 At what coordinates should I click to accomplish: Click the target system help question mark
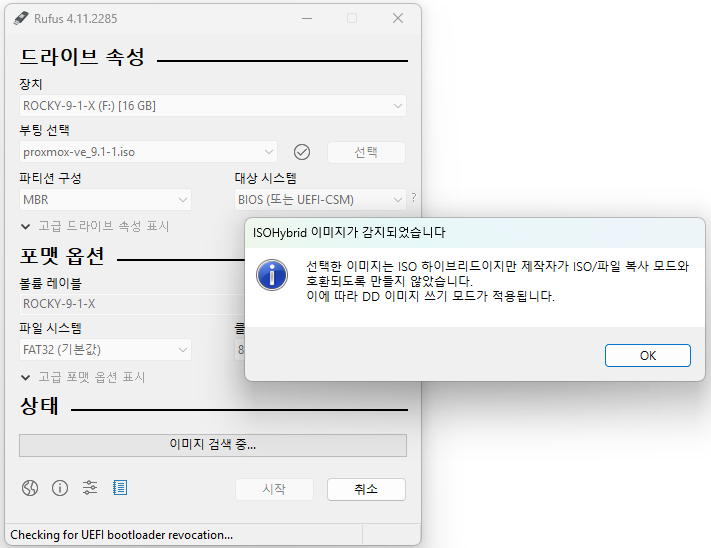coord(414,198)
